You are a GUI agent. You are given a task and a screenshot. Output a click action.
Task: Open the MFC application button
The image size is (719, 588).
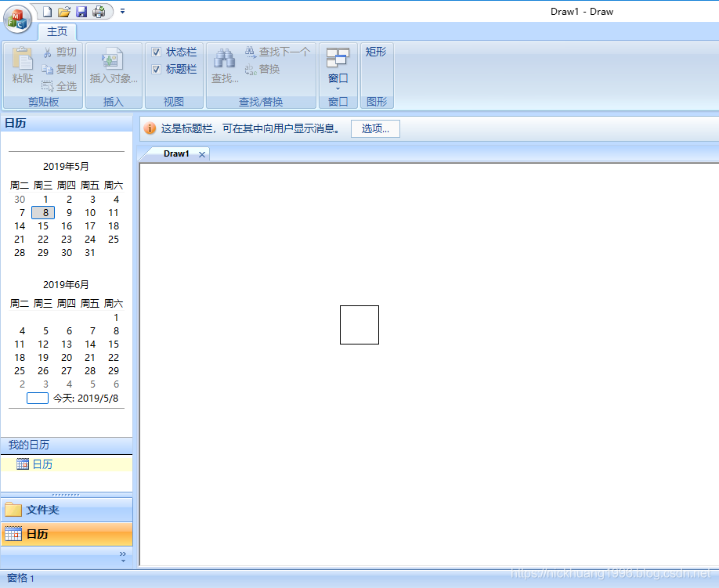tap(17, 20)
